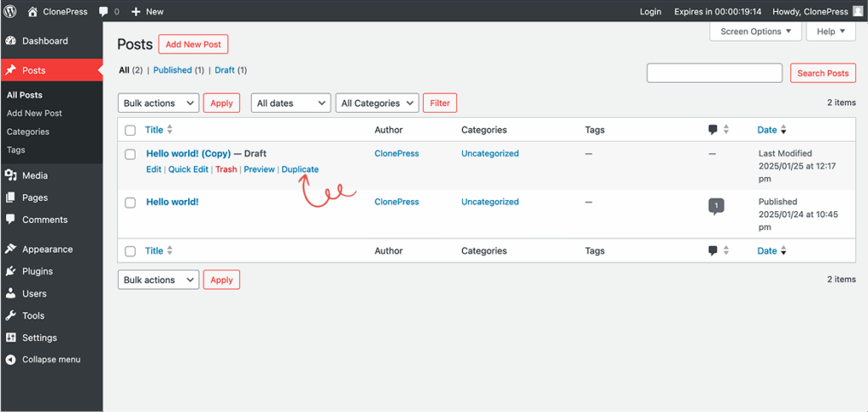
Task: Click the Appearance brush icon
Action: pos(10,249)
